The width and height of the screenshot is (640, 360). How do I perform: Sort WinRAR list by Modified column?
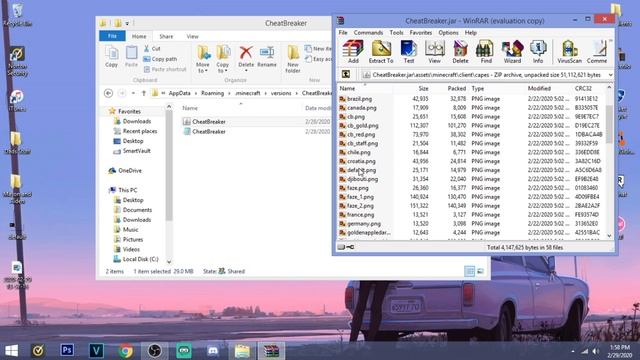click(x=549, y=88)
